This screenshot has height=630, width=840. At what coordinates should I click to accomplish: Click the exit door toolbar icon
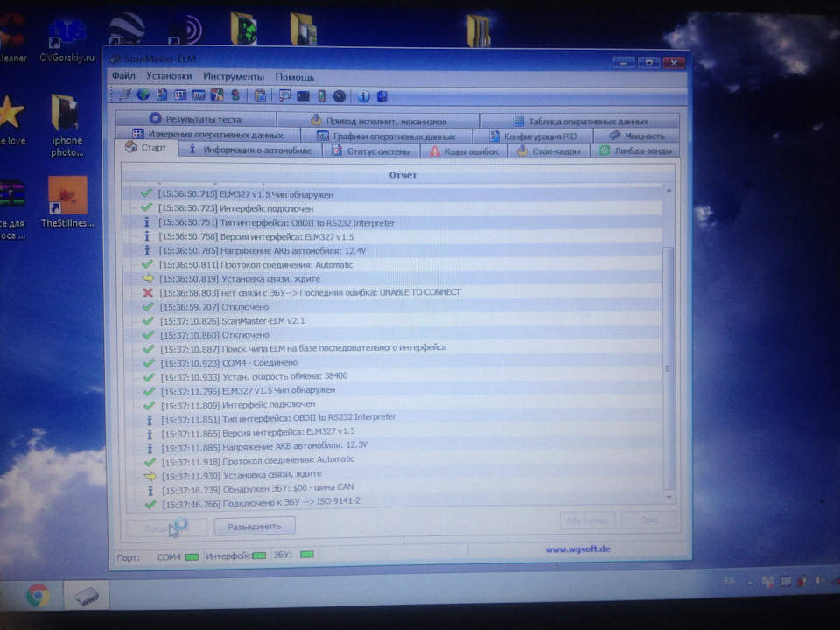(382, 96)
